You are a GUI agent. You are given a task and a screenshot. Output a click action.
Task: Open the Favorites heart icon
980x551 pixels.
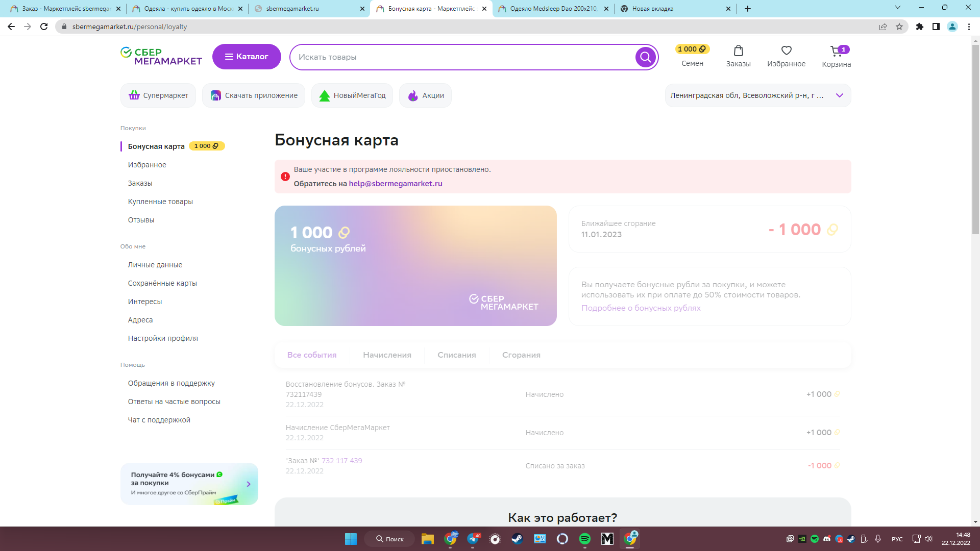(x=786, y=51)
